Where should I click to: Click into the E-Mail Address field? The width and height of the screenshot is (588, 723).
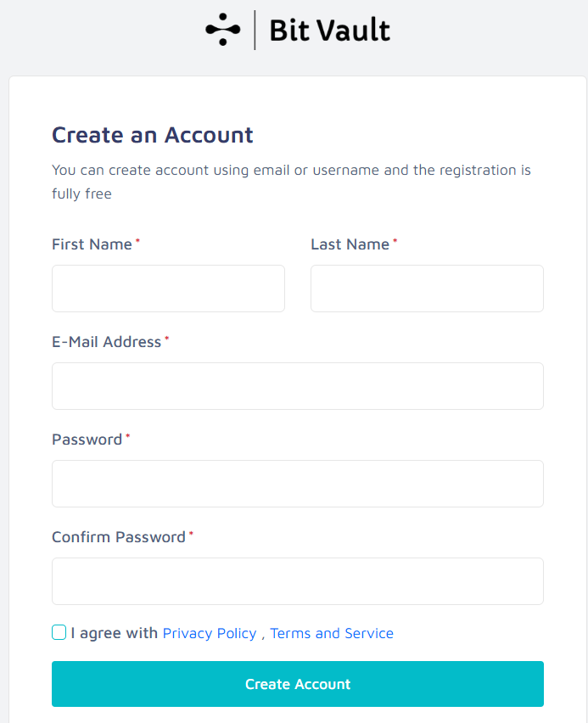[297, 386]
